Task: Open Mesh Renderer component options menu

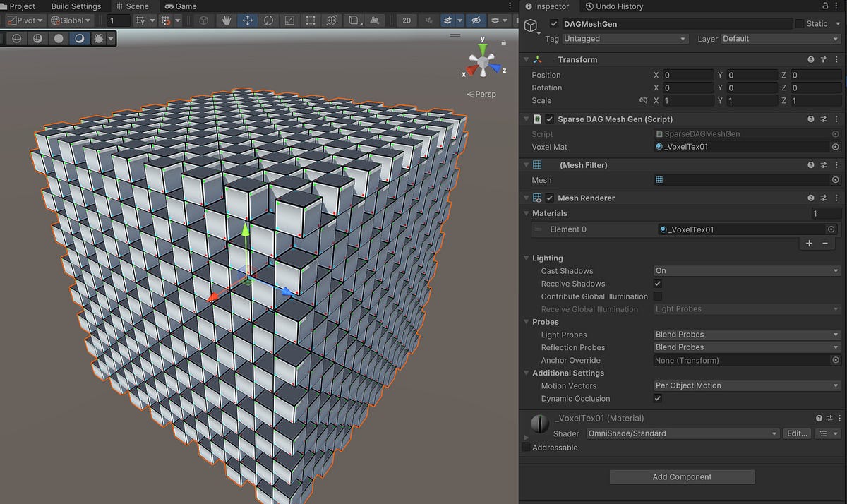Action: [836, 198]
